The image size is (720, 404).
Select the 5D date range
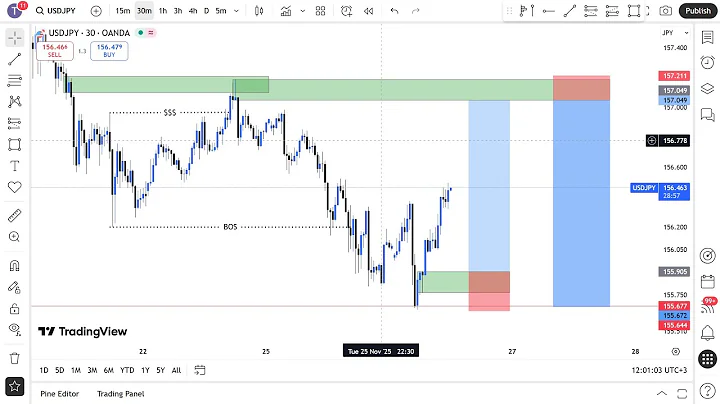[60, 370]
